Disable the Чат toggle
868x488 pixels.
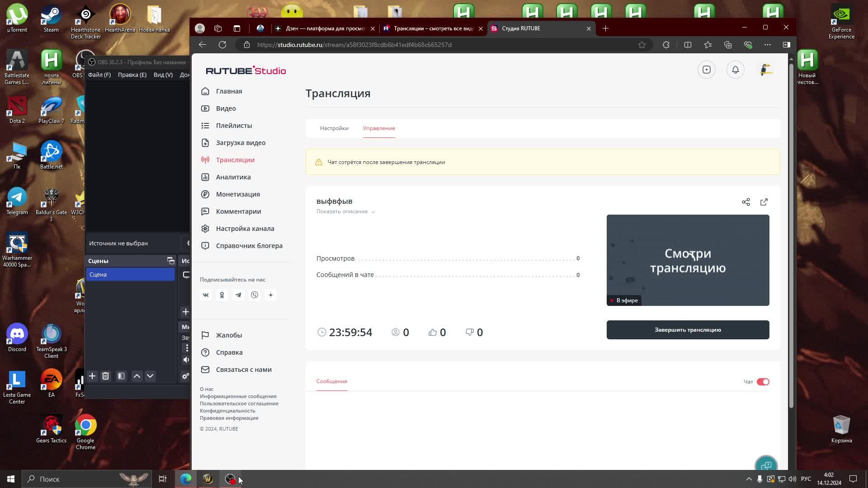pyautogui.click(x=763, y=381)
